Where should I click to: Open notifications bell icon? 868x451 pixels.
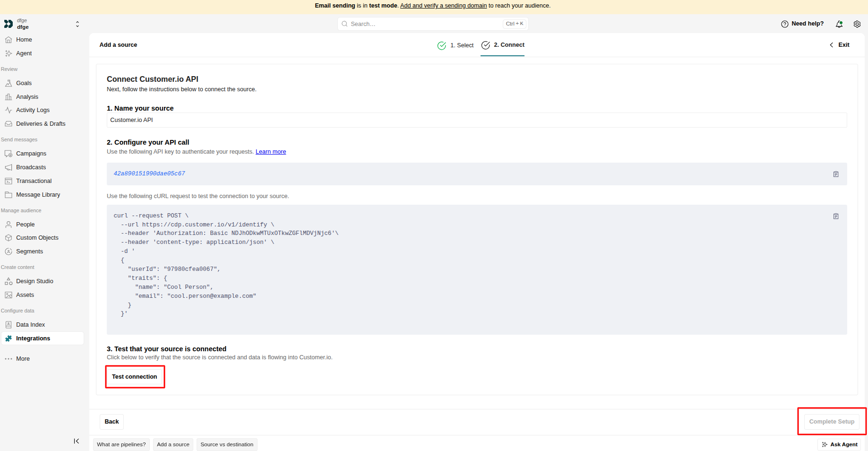(x=839, y=24)
